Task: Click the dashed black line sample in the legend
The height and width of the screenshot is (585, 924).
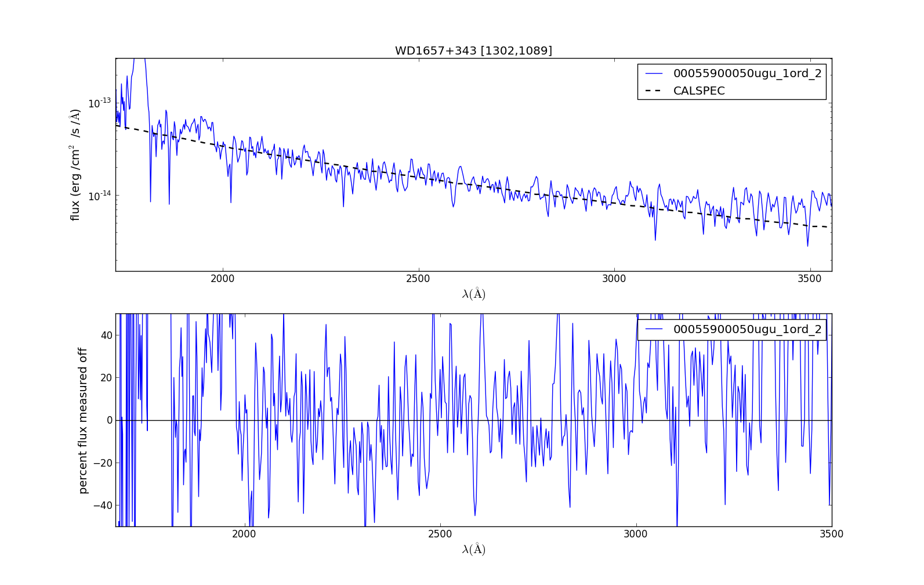Action: pyautogui.click(x=654, y=91)
